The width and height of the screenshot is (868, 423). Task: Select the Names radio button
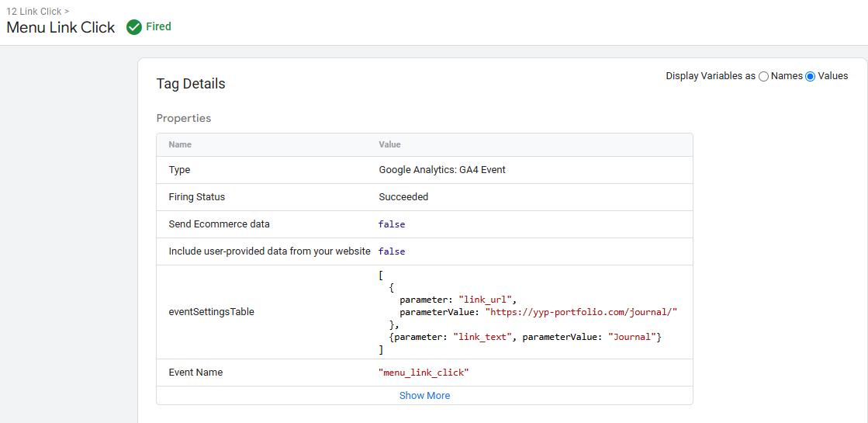764,76
